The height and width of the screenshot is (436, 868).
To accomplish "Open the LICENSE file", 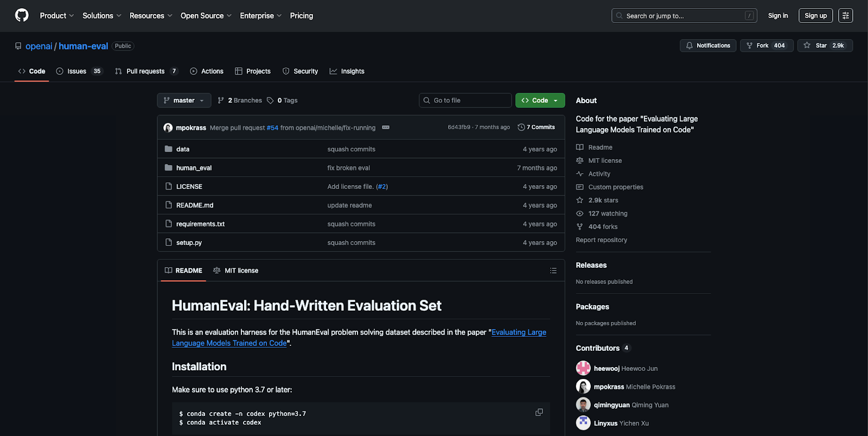I will (189, 186).
